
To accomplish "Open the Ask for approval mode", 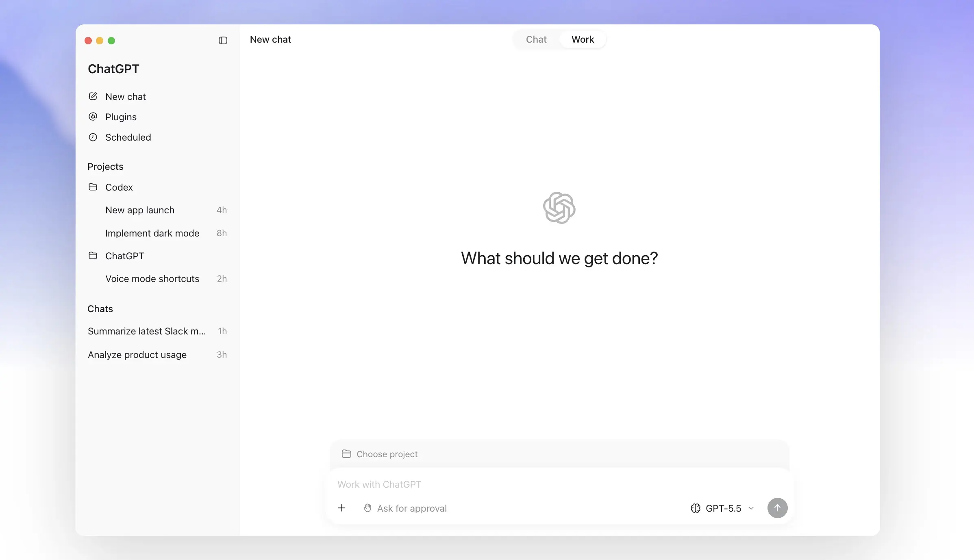I will click(x=405, y=508).
